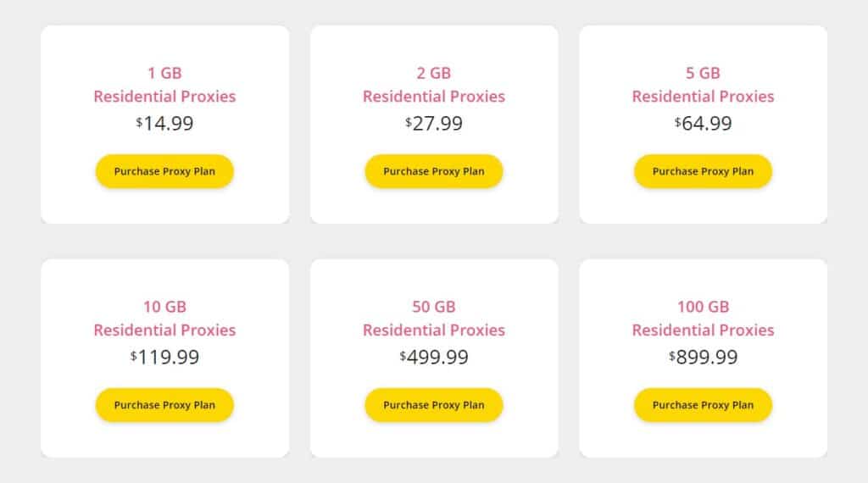Click the $14.99 price

point(165,124)
